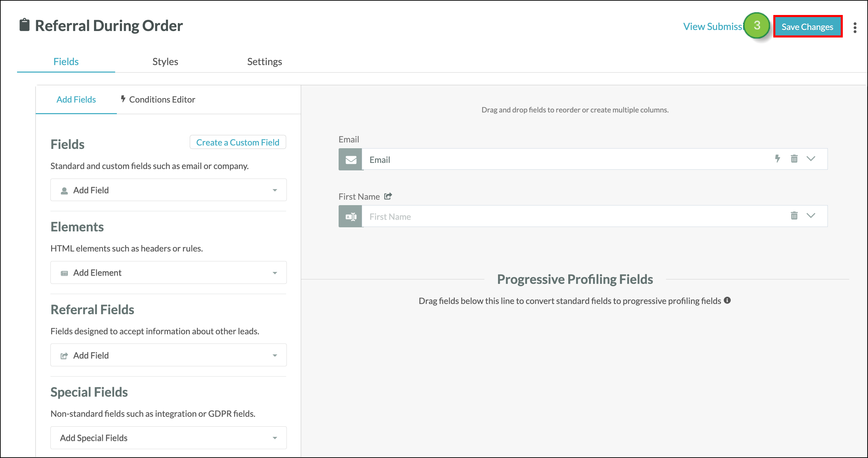
Task: Select the Add Fields sub-tab
Action: coord(76,100)
